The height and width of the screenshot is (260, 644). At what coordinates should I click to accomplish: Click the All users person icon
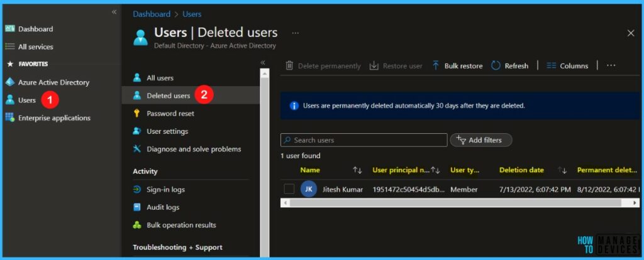(x=137, y=78)
